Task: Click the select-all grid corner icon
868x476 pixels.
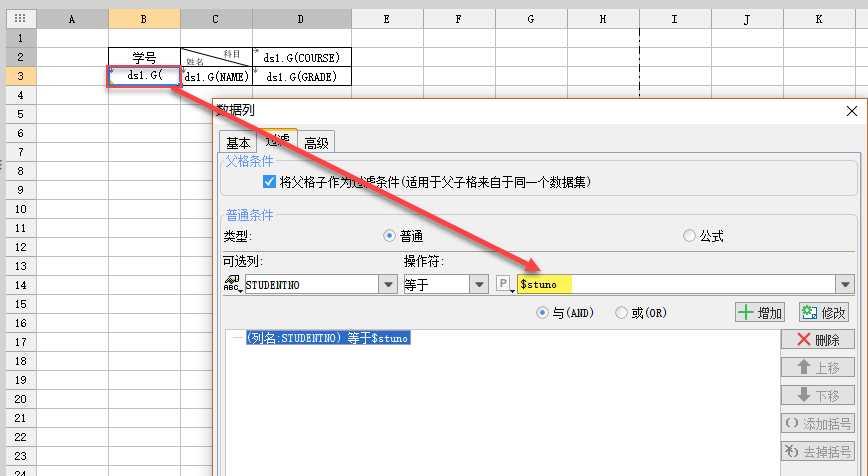Action: tap(20, 18)
